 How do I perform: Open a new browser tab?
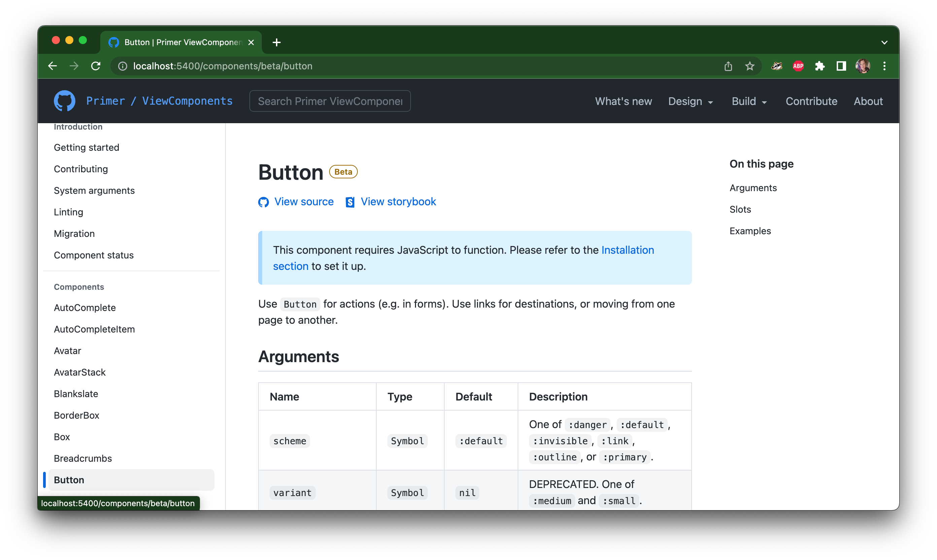[x=276, y=42]
